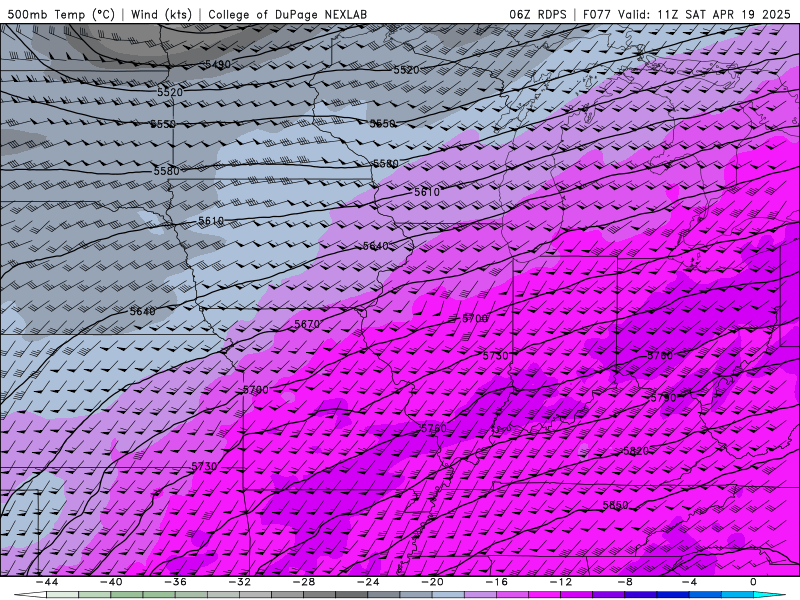Click the '06Z RDPS' model run label

click(538, 14)
